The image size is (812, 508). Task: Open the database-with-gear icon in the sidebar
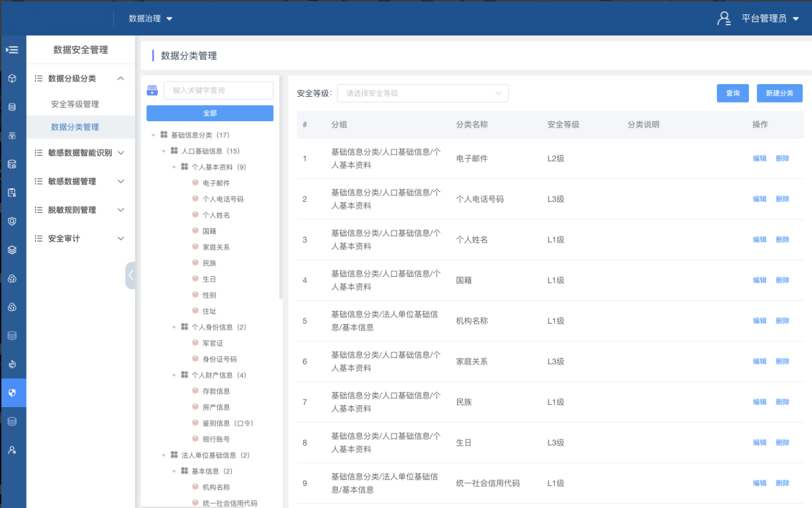12,164
